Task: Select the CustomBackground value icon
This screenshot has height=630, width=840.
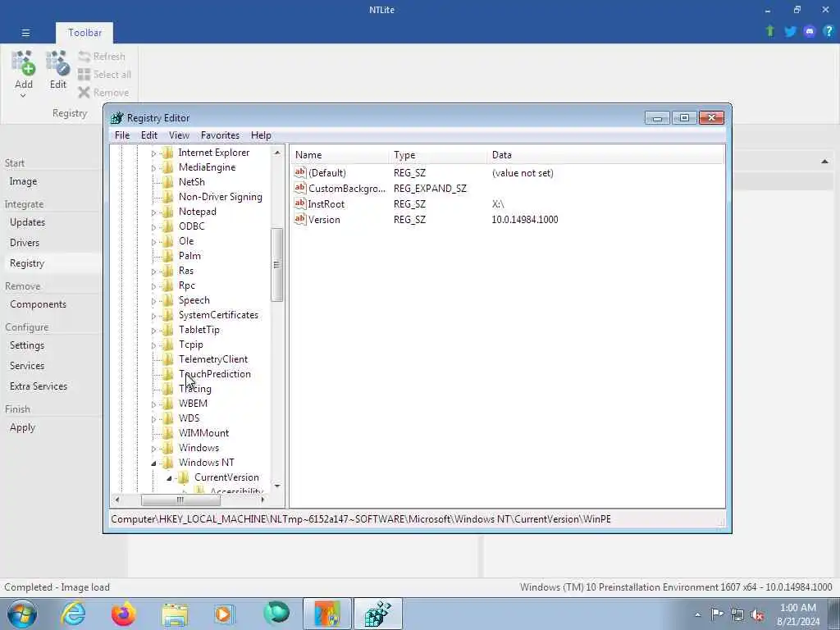Action: coord(300,188)
